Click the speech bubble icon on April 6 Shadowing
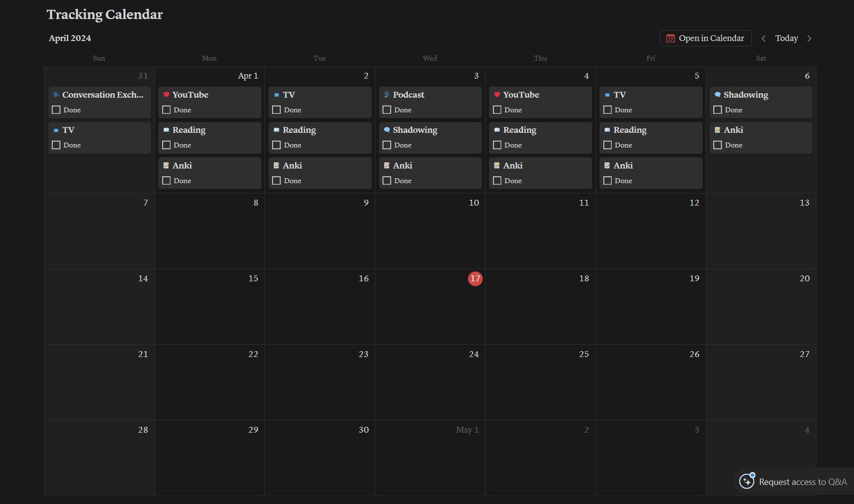 coord(717,95)
